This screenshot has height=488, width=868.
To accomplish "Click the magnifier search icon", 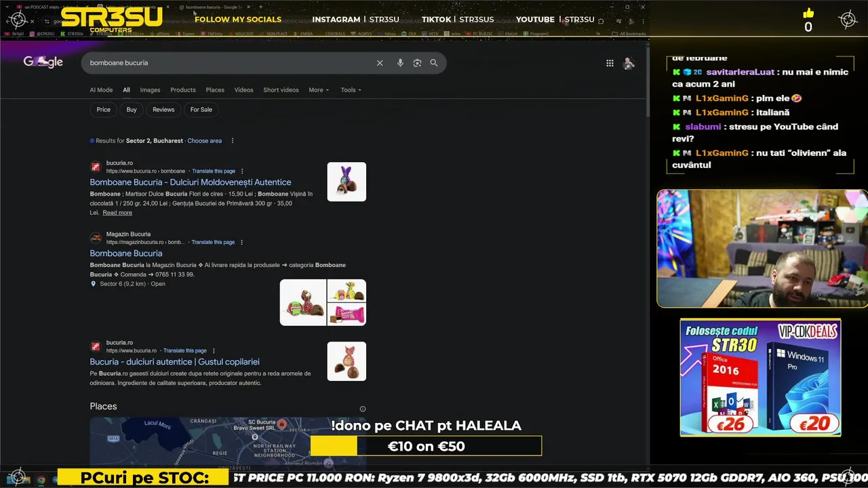I will click(x=434, y=63).
